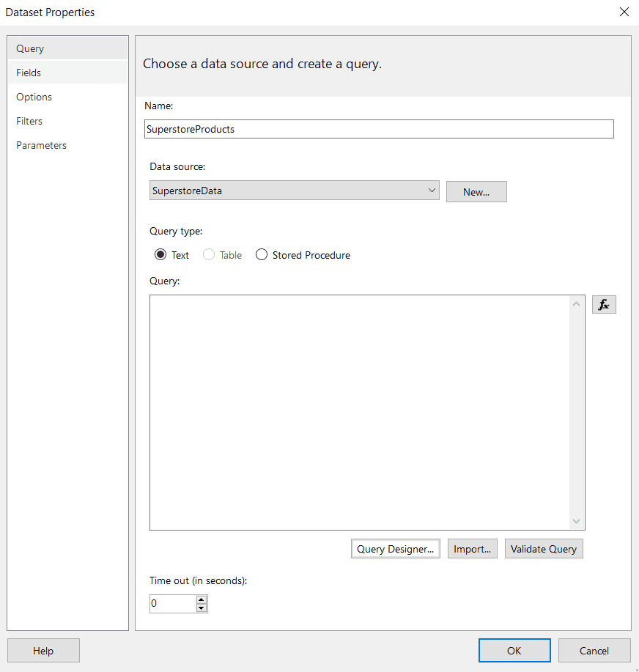
Task: Confirm with the OK button
Action: pyautogui.click(x=514, y=650)
